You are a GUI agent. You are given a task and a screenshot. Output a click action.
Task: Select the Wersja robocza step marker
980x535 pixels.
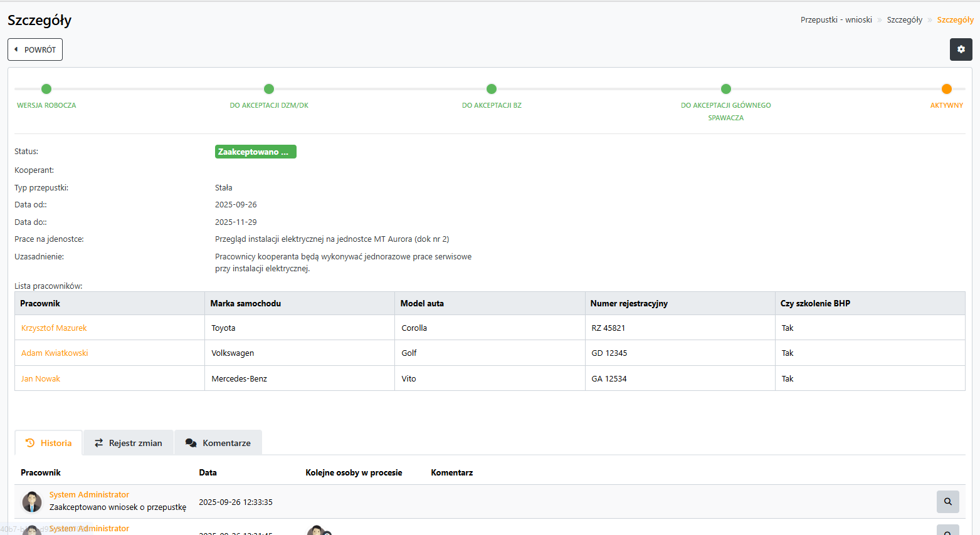click(x=46, y=89)
